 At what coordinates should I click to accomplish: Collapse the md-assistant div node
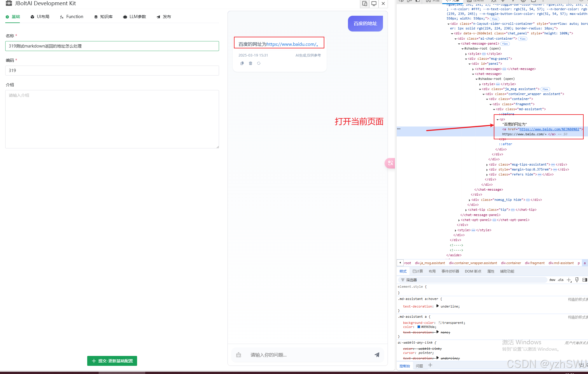494,109
